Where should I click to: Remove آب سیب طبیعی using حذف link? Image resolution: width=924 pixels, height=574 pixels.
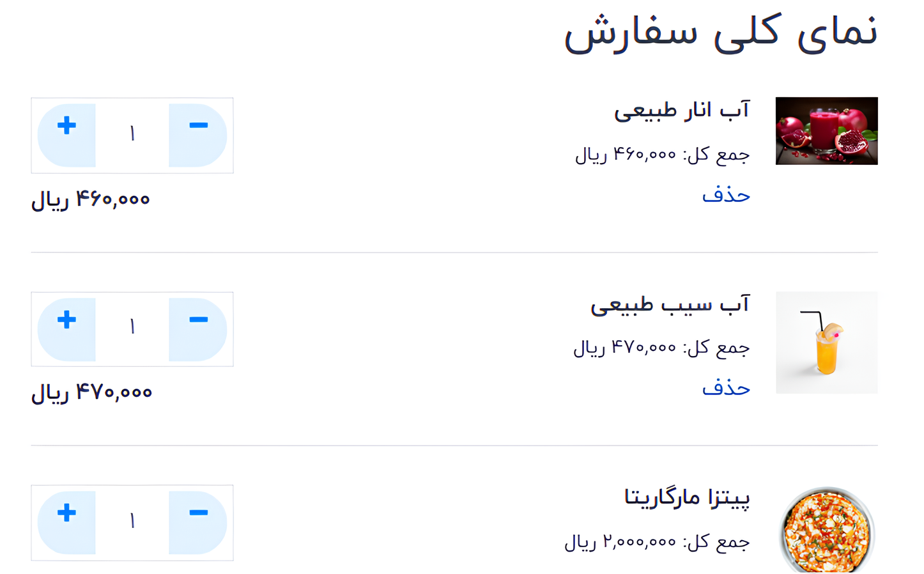(x=726, y=387)
